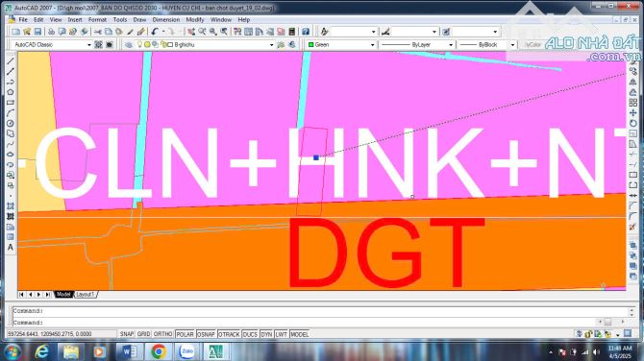This screenshot has height=361, width=644.
Task: Select the Array tool in Modify toolbar
Action: point(632,103)
